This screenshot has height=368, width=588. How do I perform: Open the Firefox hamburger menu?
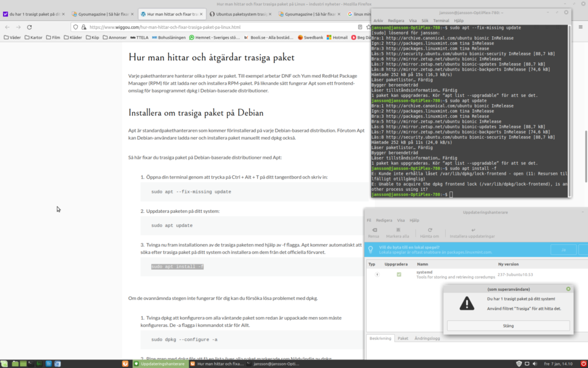coord(581,27)
